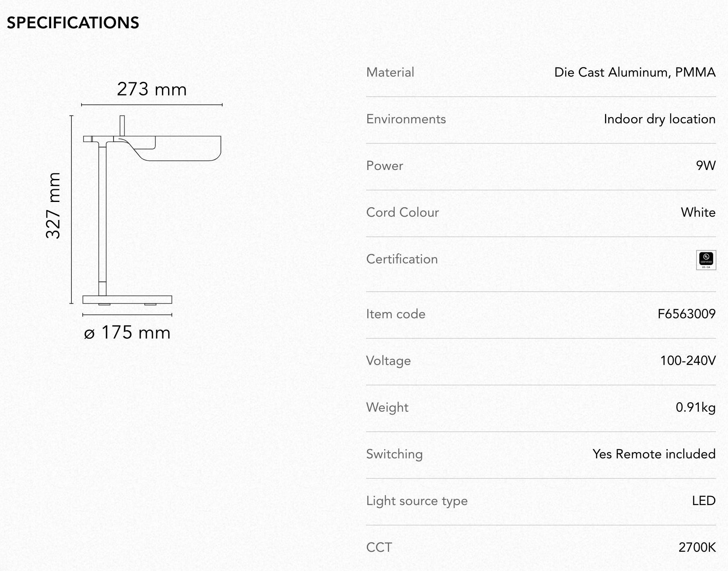The image size is (728, 571).
Task: Click the 327 mm height label
Action: 53,205
